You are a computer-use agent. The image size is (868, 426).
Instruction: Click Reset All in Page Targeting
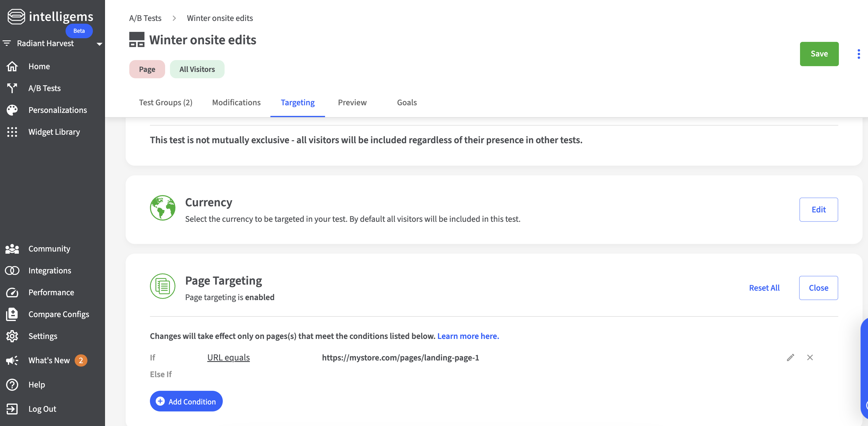coord(764,288)
